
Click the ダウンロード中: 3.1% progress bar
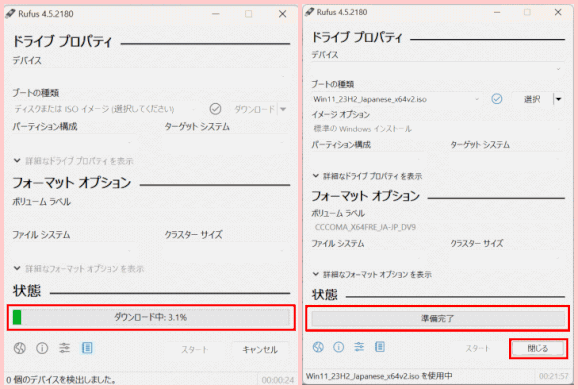151,317
